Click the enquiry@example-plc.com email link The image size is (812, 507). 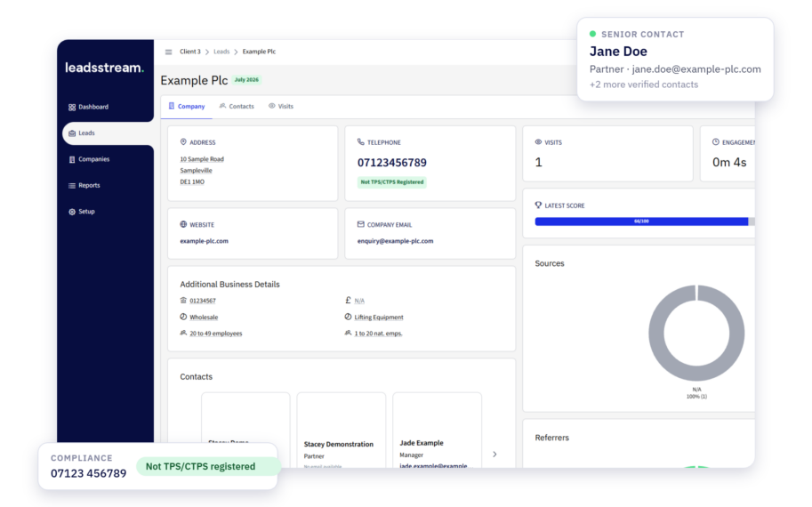395,241
